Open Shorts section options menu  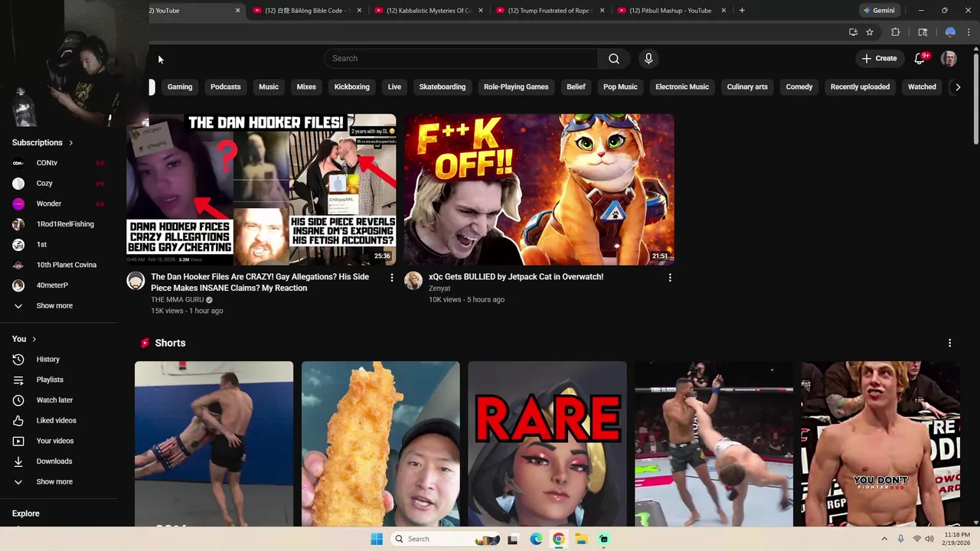(949, 343)
